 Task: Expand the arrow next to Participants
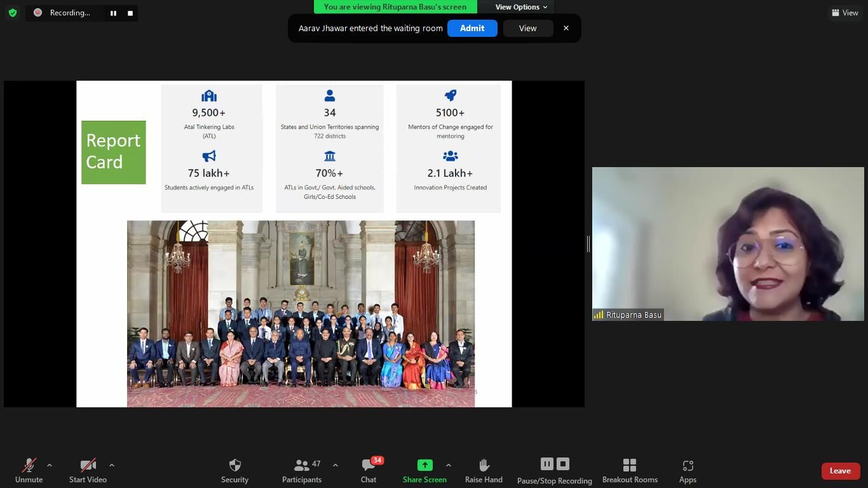336,465
